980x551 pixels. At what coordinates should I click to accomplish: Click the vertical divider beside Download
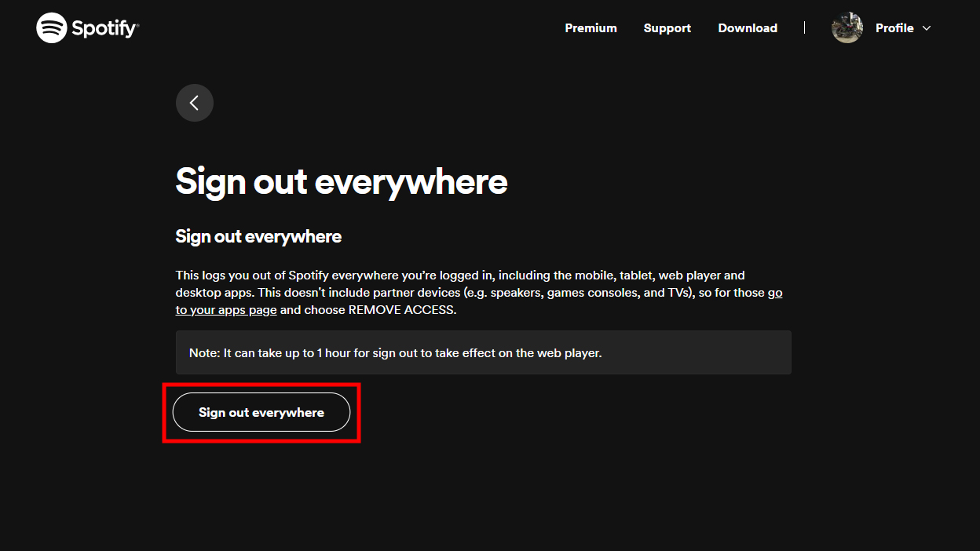[x=804, y=28]
